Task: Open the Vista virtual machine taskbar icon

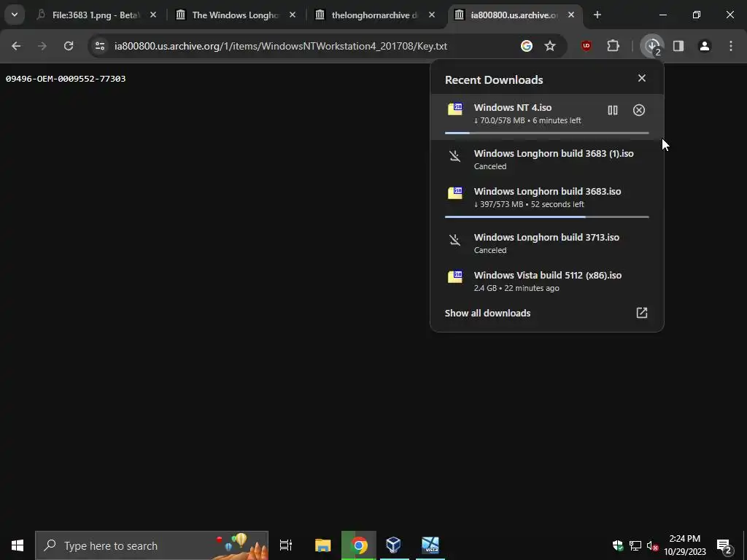Action: (430, 545)
